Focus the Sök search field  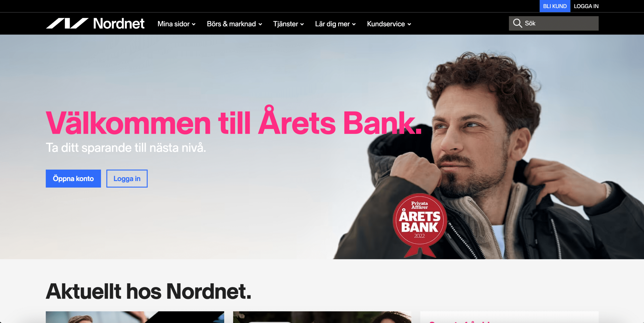point(553,23)
